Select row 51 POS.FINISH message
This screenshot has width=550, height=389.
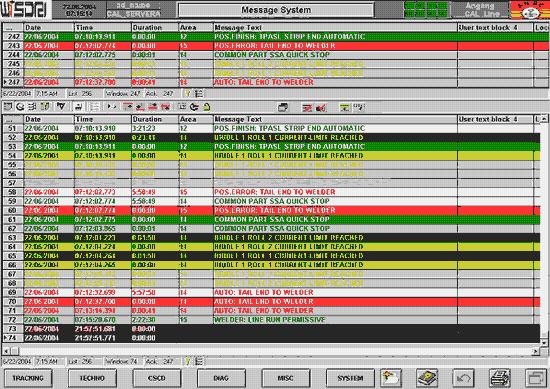pyautogui.click(x=271, y=128)
